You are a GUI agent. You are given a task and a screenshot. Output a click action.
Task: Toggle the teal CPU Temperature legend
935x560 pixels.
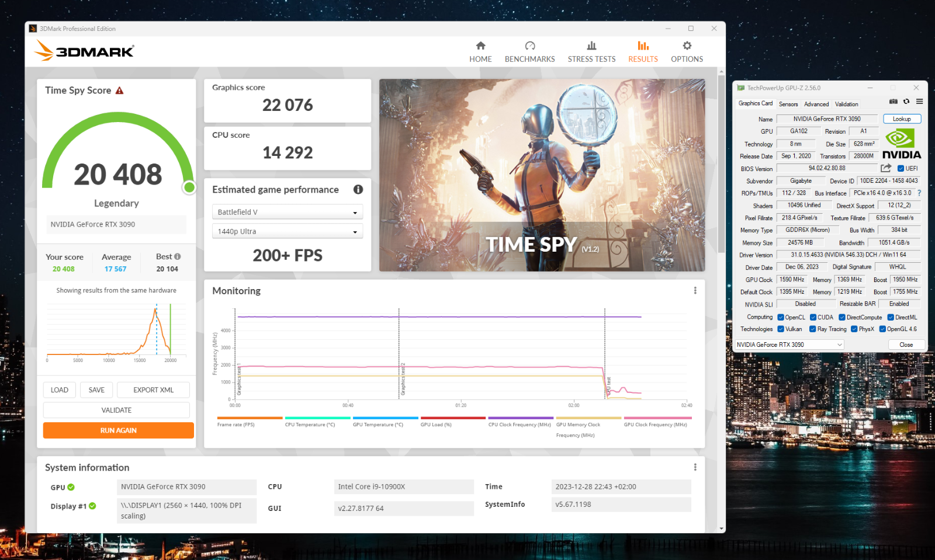pyautogui.click(x=317, y=422)
